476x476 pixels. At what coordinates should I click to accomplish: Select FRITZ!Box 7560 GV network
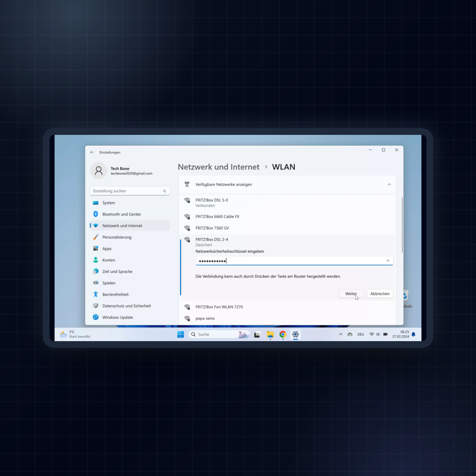click(288, 228)
